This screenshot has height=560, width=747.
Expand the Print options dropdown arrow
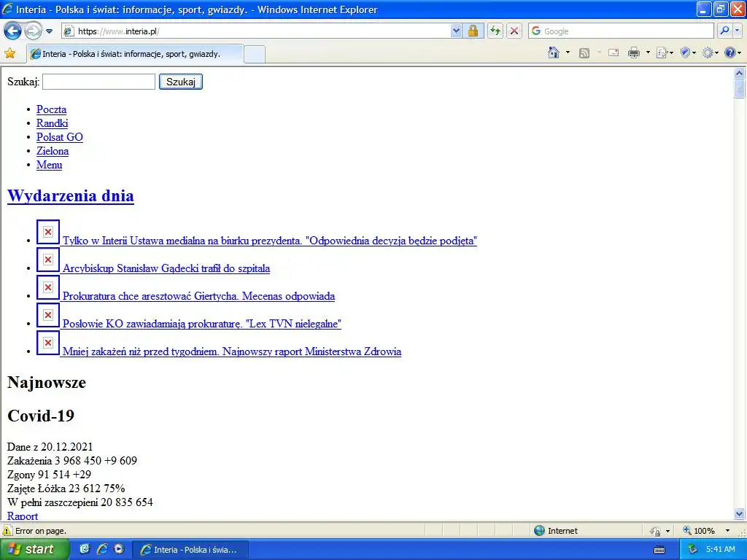tap(648, 52)
